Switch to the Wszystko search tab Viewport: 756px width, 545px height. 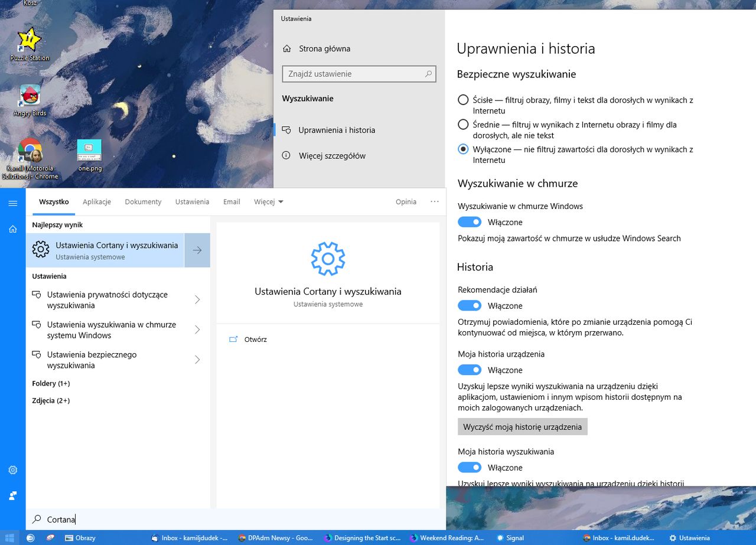click(54, 202)
